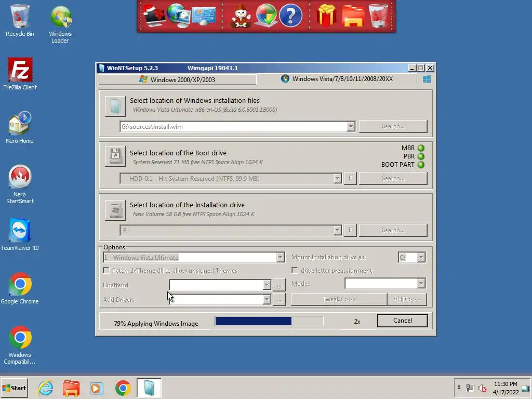Click the PBR green status indicator

tap(421, 156)
